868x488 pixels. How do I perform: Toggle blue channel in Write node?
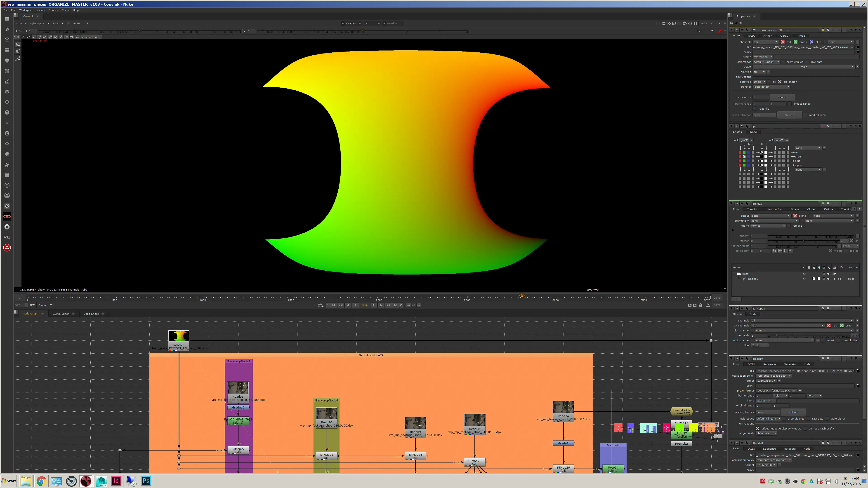point(811,42)
